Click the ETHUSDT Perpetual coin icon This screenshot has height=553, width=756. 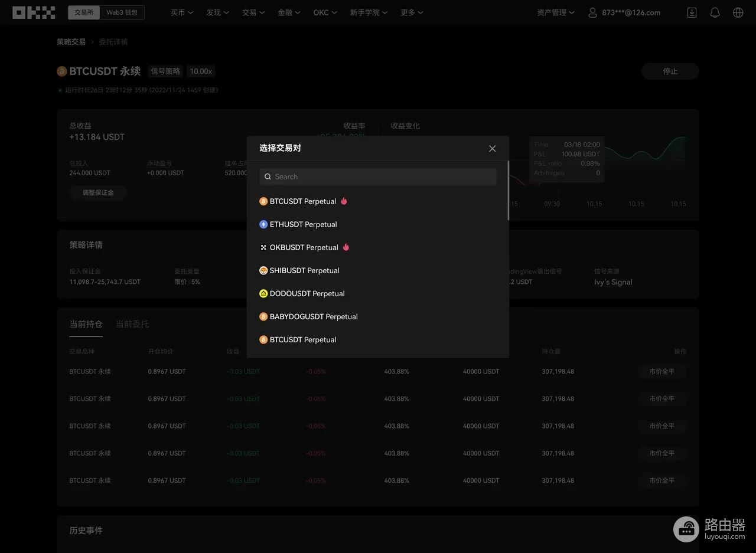[x=263, y=224]
